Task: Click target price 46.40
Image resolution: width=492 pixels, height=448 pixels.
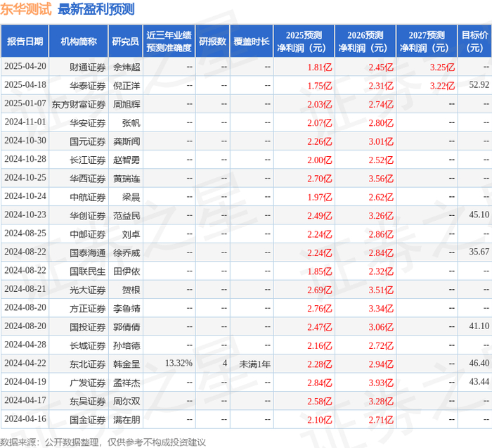Action: 479,363
